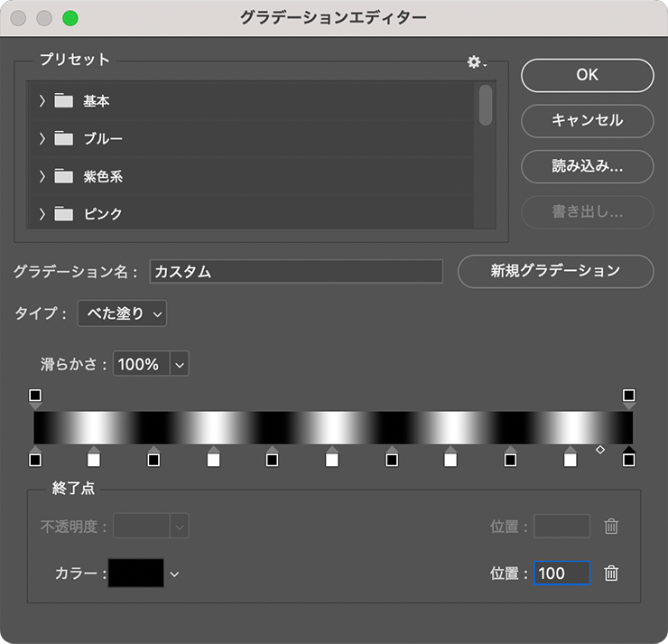The width and height of the screenshot is (668, 644).
Task: Click the midpoint diamond below gradient bar
Action: click(x=600, y=449)
